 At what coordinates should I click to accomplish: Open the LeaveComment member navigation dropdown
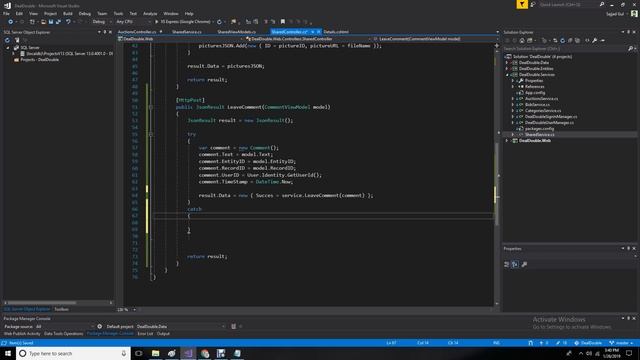pyautogui.click(x=435, y=39)
